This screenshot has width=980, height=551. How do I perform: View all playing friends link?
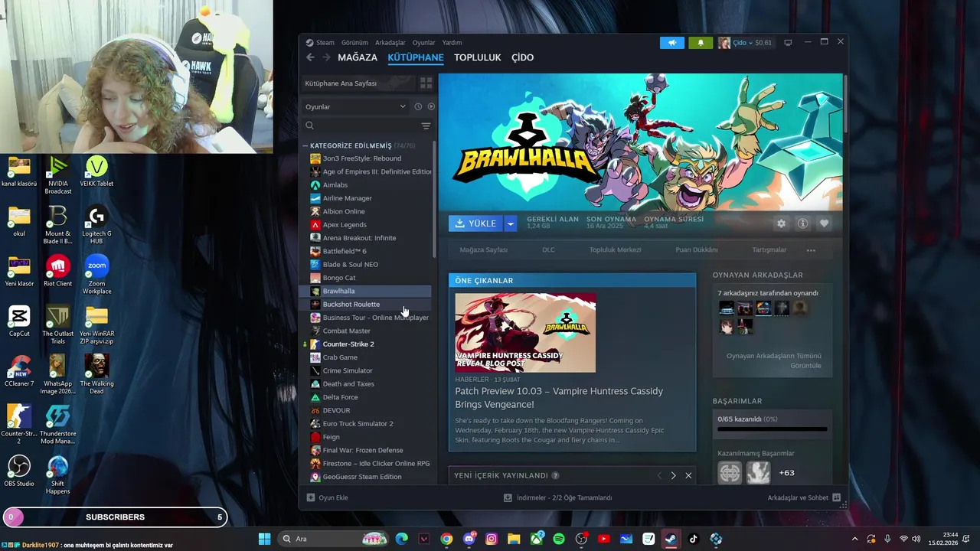pyautogui.click(x=773, y=360)
